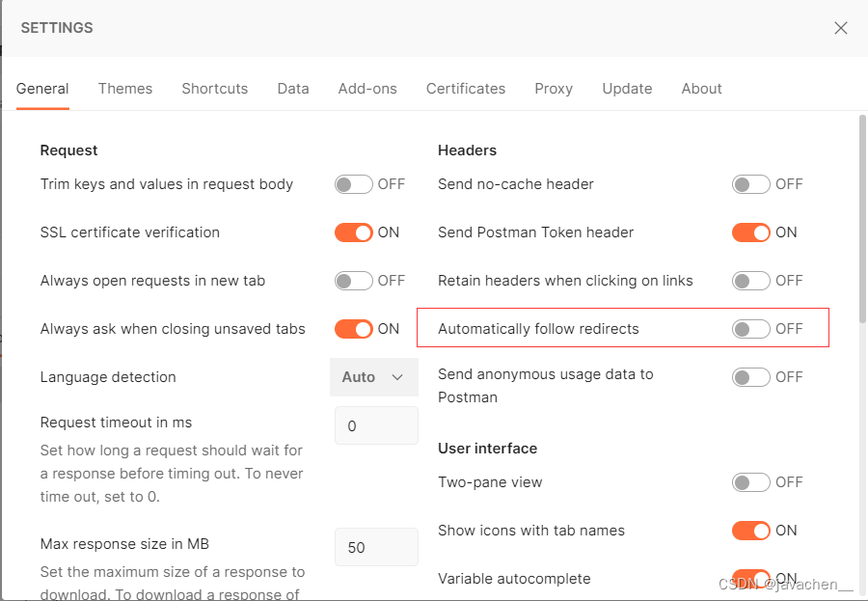The height and width of the screenshot is (601, 868).
Task: Select the Max response size value field
Action: 376,547
